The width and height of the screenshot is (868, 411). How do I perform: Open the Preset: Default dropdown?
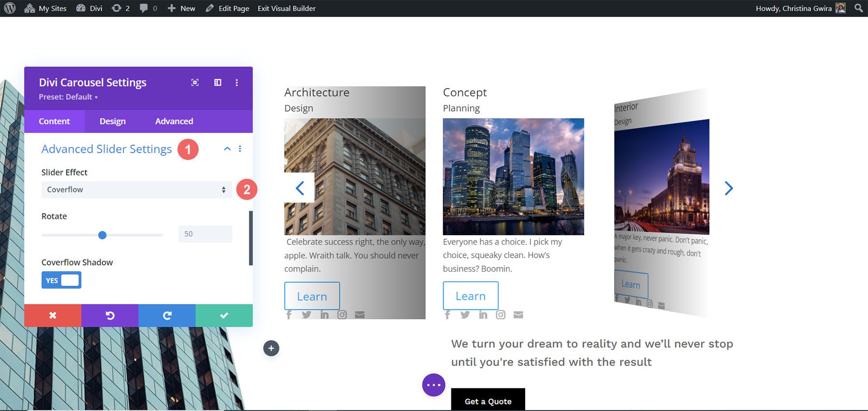[x=68, y=97]
